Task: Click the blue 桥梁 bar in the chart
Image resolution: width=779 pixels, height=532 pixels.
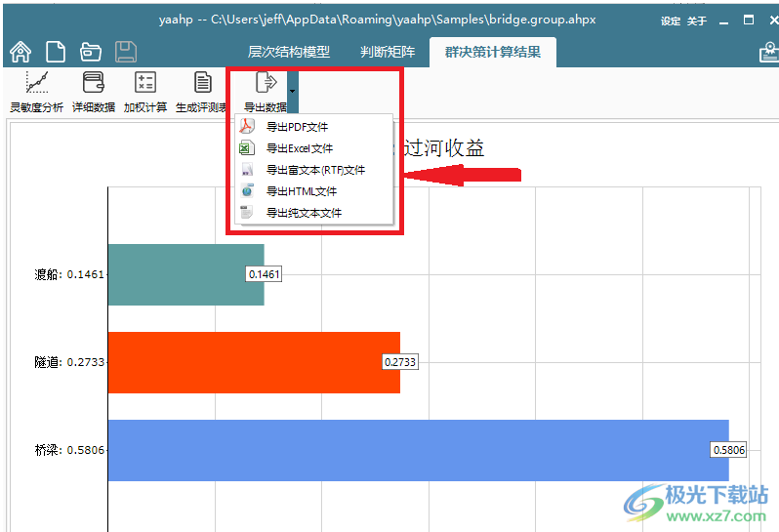Action: (x=419, y=450)
